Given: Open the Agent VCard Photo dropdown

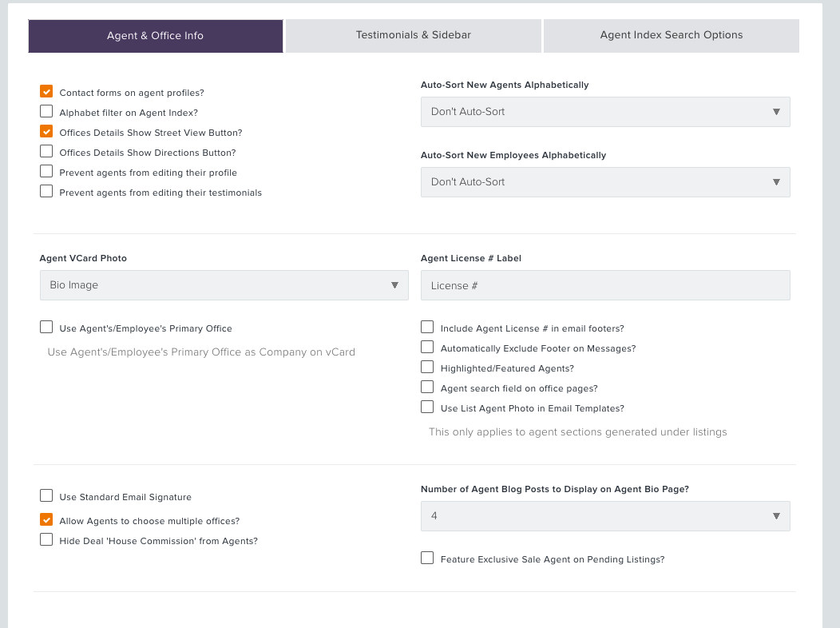Looking at the screenshot, I should tap(224, 285).
